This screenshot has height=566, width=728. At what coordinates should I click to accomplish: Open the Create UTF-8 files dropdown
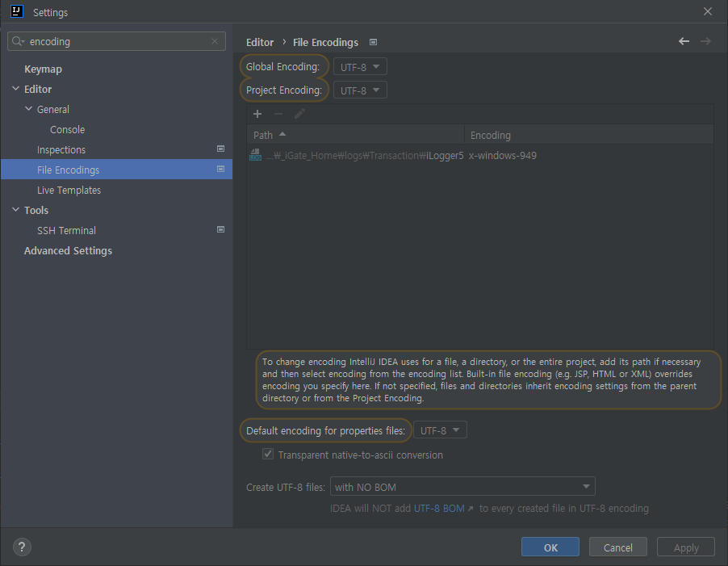(x=462, y=487)
